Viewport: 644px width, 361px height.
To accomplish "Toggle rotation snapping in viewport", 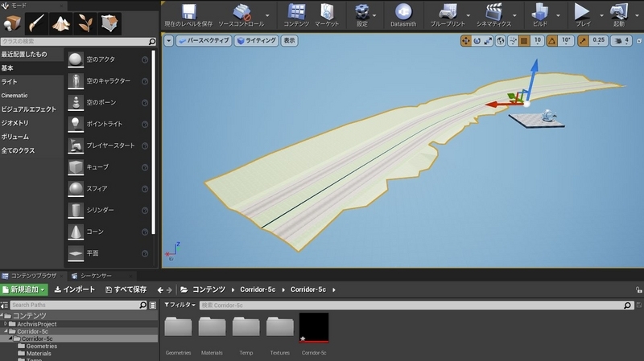I will coord(552,41).
